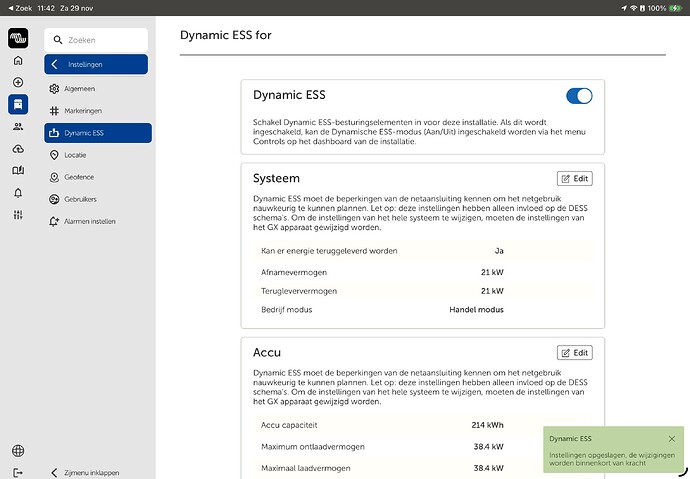Click the 'Bedrijf modus' label
This screenshot has height=479, width=690.
coord(286,310)
